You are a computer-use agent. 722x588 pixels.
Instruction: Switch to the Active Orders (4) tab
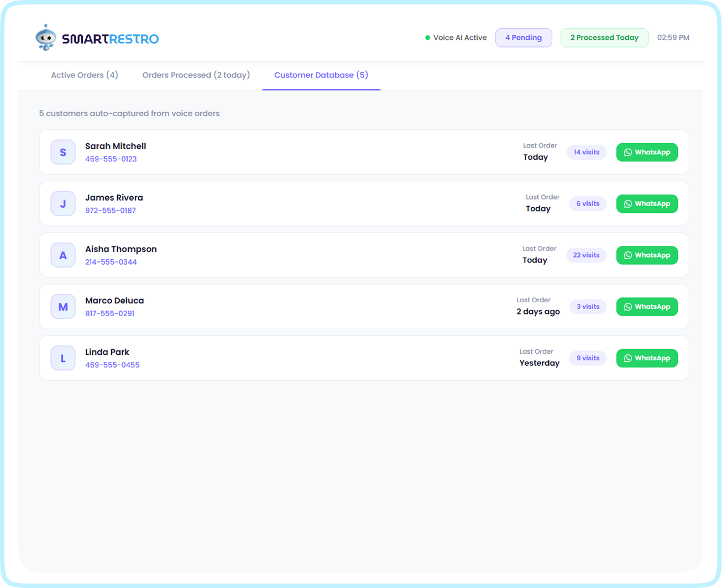[x=85, y=75]
